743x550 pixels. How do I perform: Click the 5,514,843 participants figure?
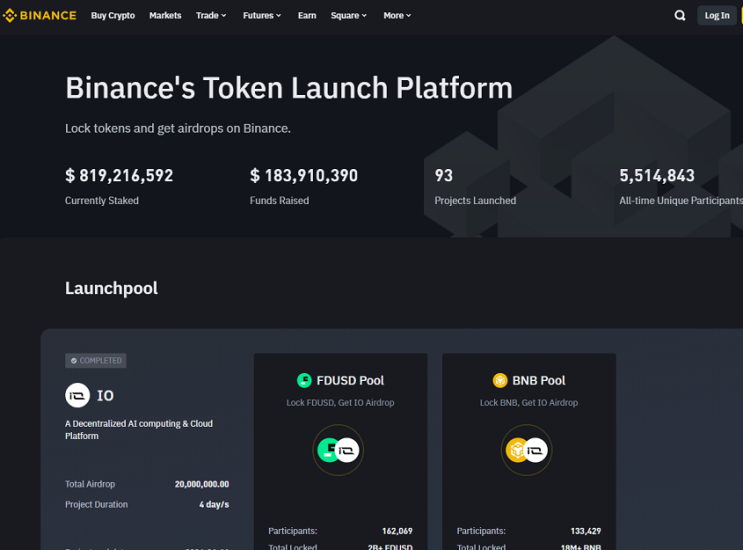(x=657, y=176)
